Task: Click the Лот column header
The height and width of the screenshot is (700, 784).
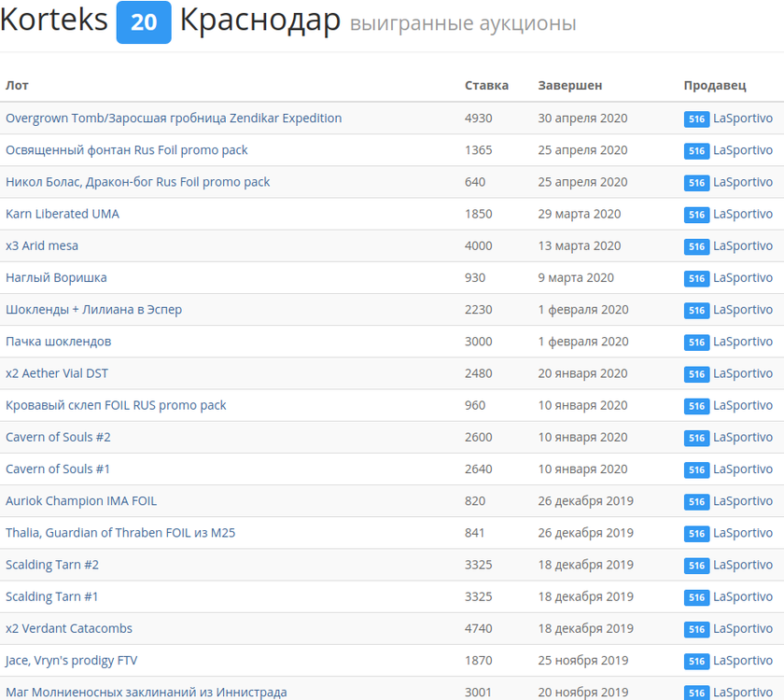Action: (x=15, y=85)
